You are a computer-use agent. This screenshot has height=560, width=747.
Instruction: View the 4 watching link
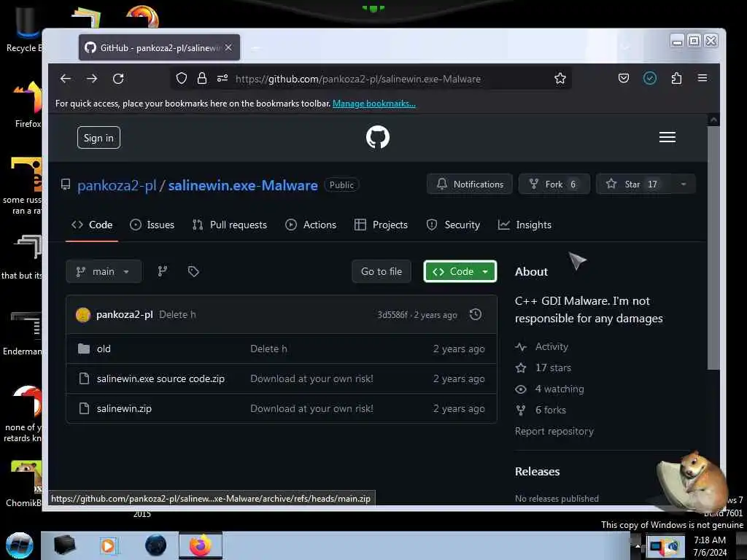(560, 389)
